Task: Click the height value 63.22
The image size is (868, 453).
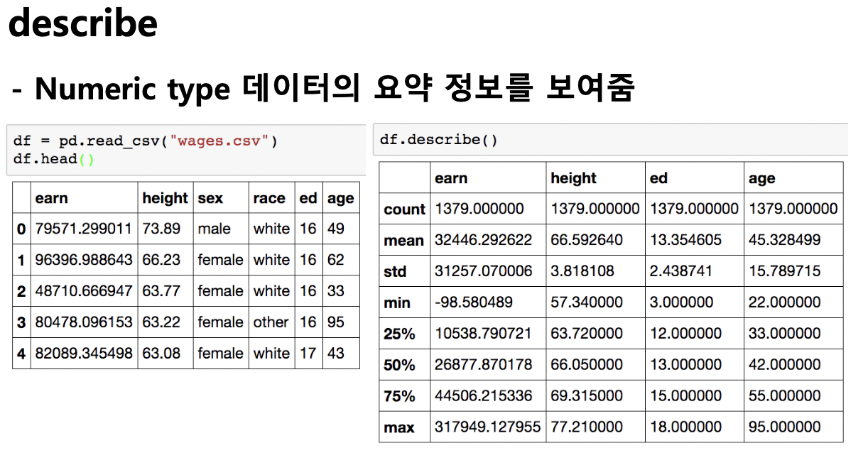Action: coord(161,322)
